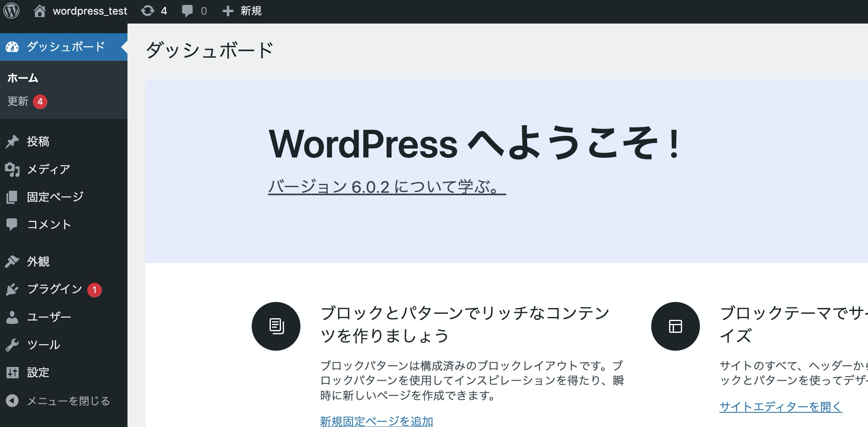Click the sliders icon for 設定

pos(12,373)
